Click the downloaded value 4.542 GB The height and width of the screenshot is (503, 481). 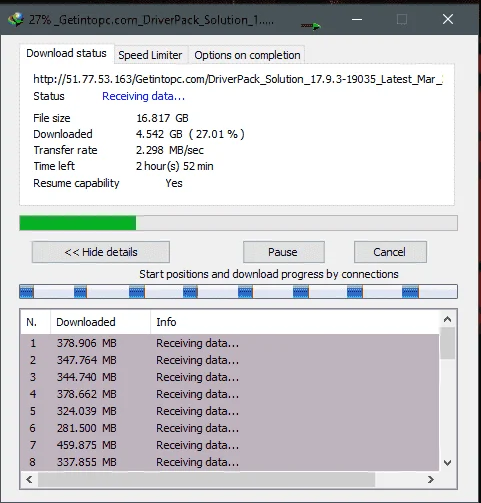[x=190, y=134]
